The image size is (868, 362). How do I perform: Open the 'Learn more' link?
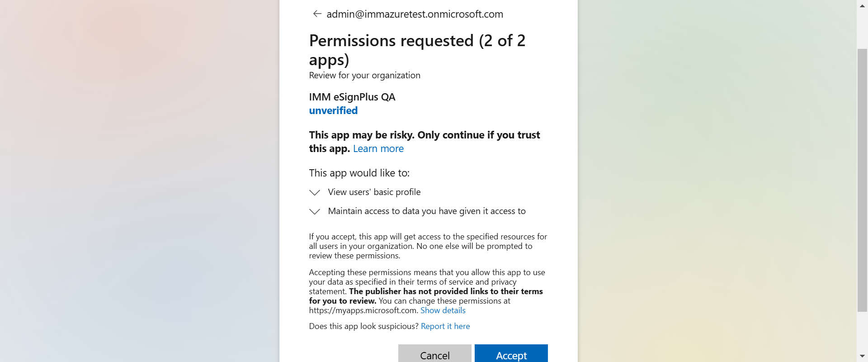click(378, 149)
